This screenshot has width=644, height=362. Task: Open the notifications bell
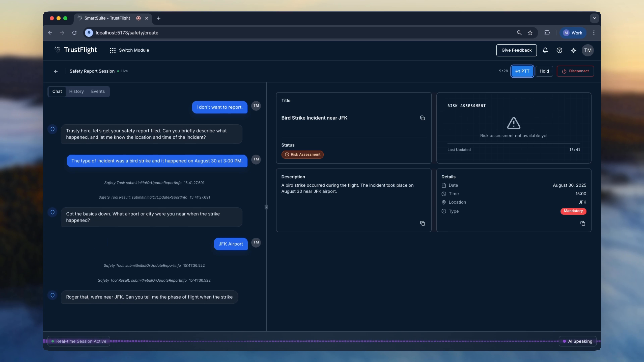coord(545,50)
